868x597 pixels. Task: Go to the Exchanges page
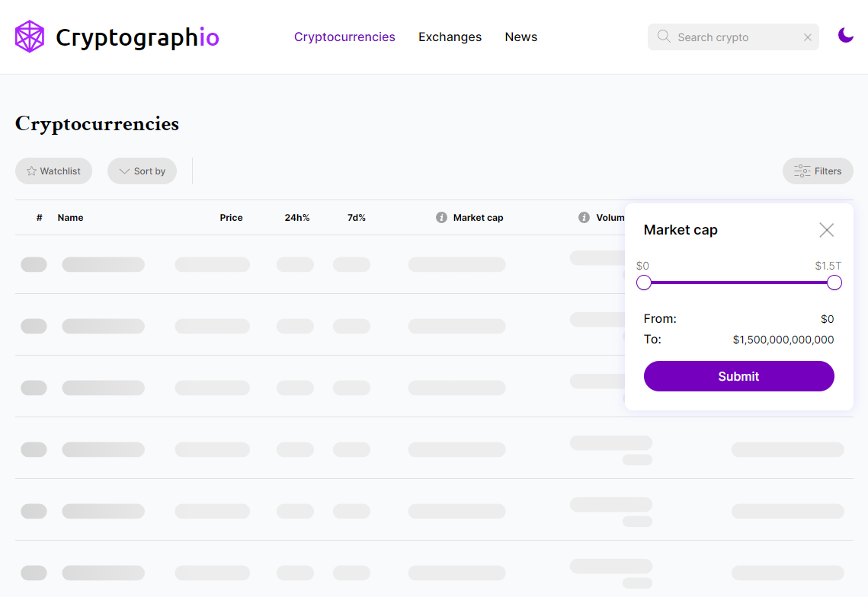coord(450,37)
